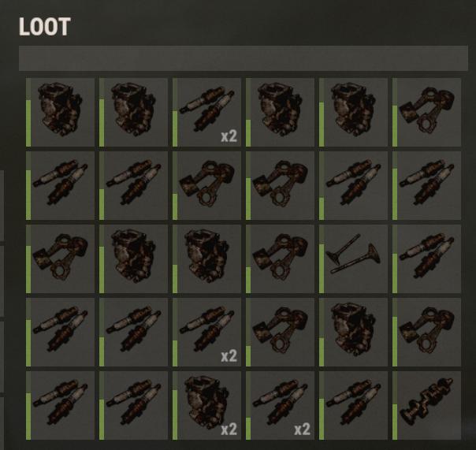Viewport: 476px width, 450px height.
Task: Click the empty bar beneath the LOOT heading
Action: tap(244, 58)
